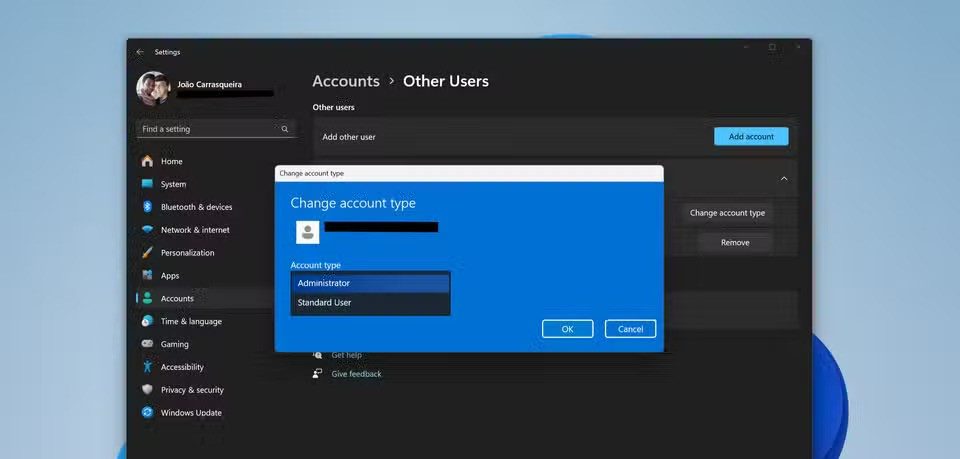960x459 pixels.
Task: Maximize the Settings window
Action: 772,47
